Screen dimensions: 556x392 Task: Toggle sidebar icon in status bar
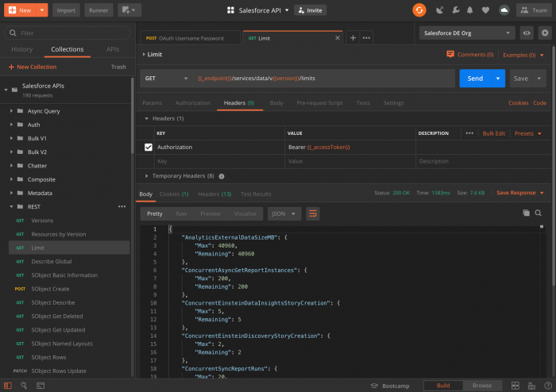8,386
